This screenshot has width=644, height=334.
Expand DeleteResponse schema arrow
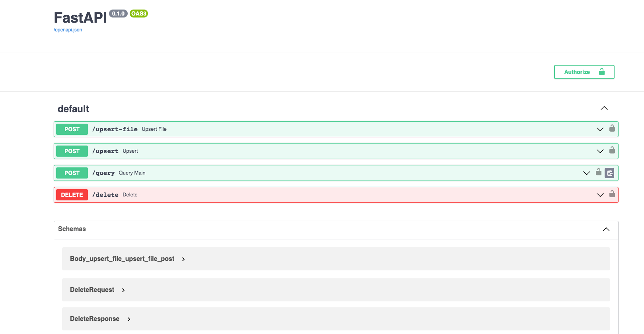[x=129, y=319]
